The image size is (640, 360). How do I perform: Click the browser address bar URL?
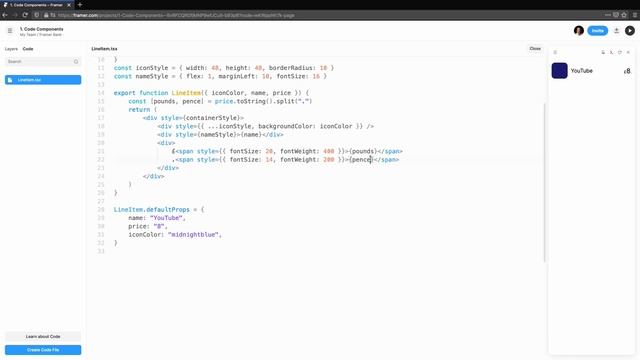tap(176, 15)
